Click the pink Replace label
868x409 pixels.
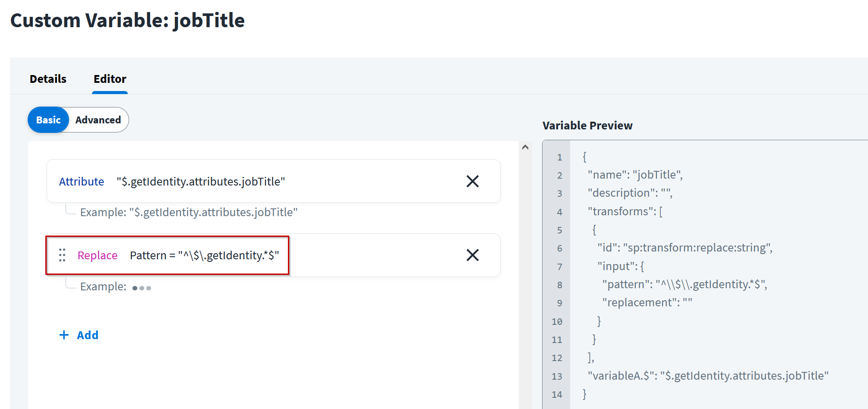97,255
